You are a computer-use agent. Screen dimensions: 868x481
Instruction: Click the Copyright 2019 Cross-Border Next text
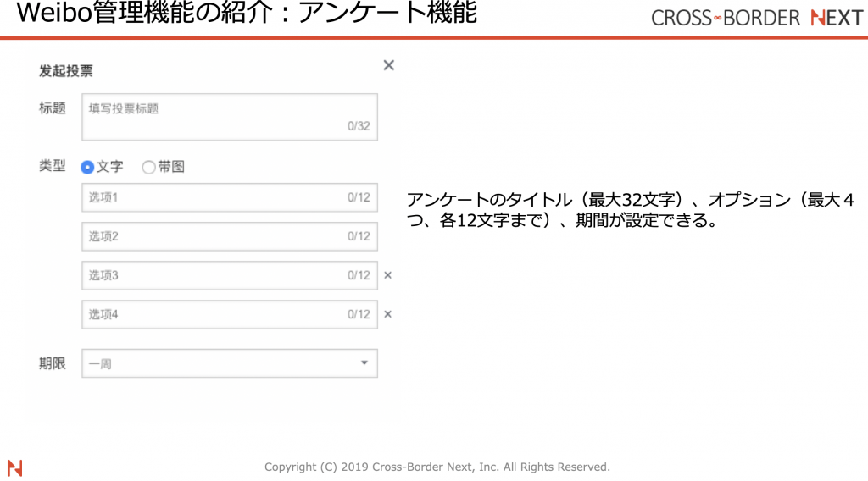(437, 467)
